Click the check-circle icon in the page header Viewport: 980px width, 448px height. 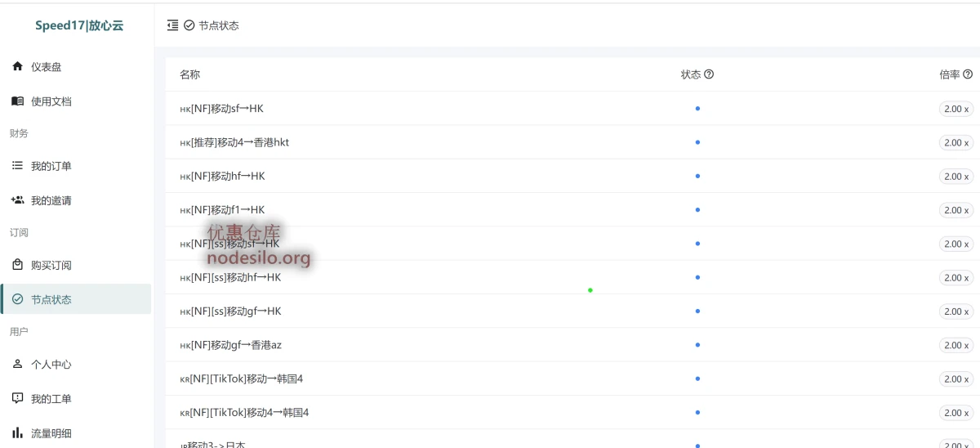[x=189, y=25]
